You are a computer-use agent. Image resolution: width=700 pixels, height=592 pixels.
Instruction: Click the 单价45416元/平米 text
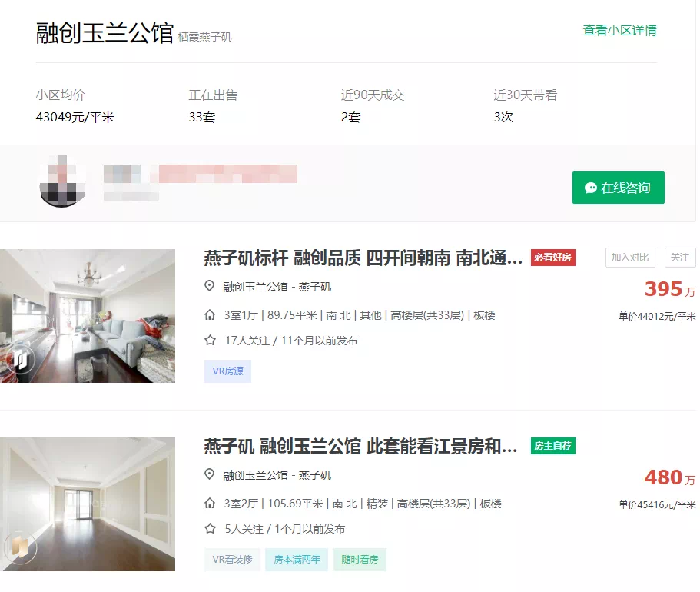657,505
